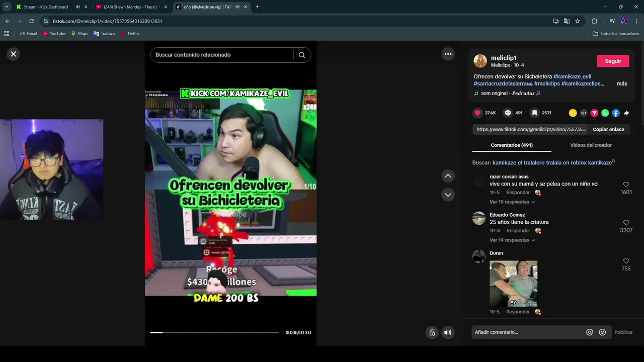Image resolution: width=644 pixels, height=362 pixels.
Task: Open comments via speech bubble icon
Action: pos(508,113)
